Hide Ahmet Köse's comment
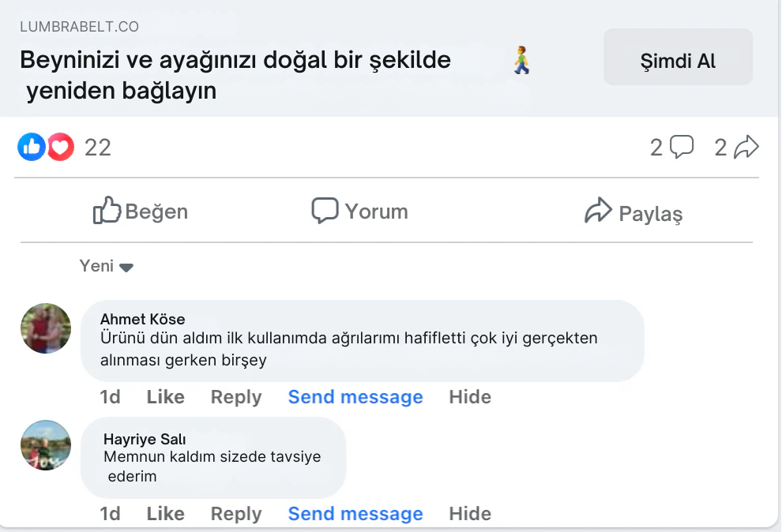The image size is (782, 532). 470,397
